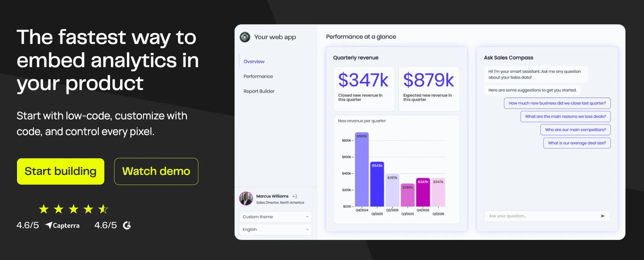Click the 'Ask your question...' input field
The image size is (644, 260).
(x=547, y=216)
